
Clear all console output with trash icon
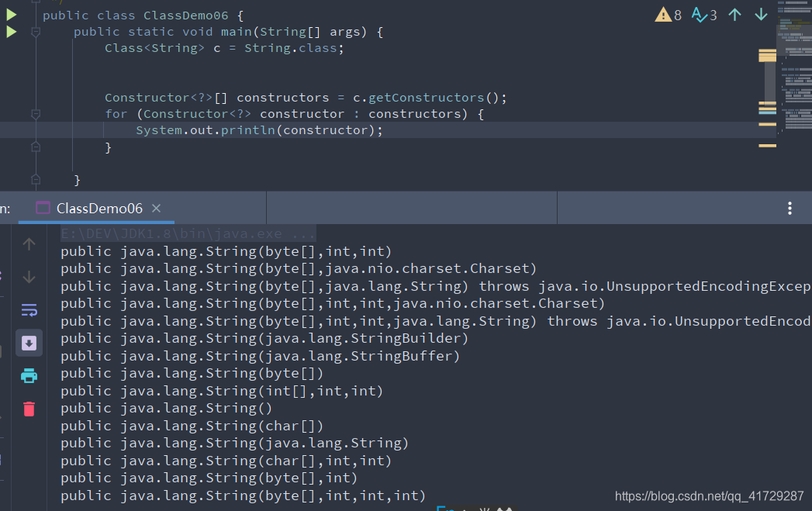(29, 409)
